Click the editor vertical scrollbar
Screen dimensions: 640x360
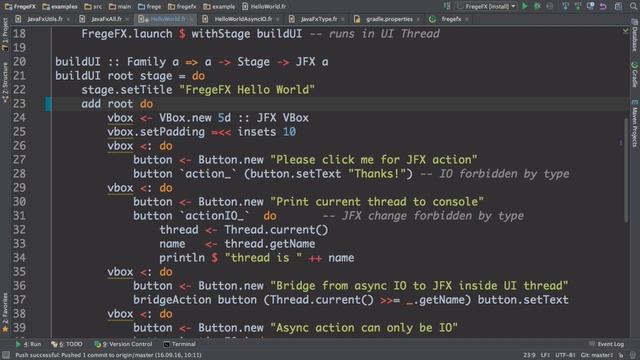click(626, 170)
